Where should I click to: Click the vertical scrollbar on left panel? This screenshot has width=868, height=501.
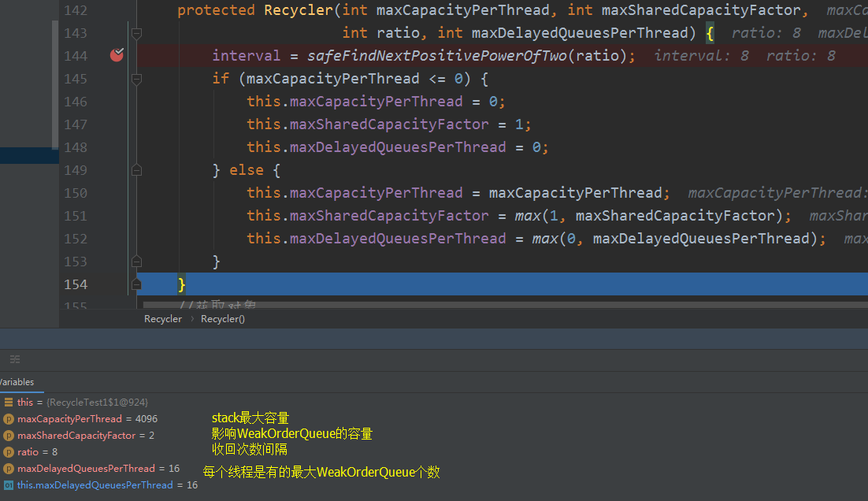[55, 85]
